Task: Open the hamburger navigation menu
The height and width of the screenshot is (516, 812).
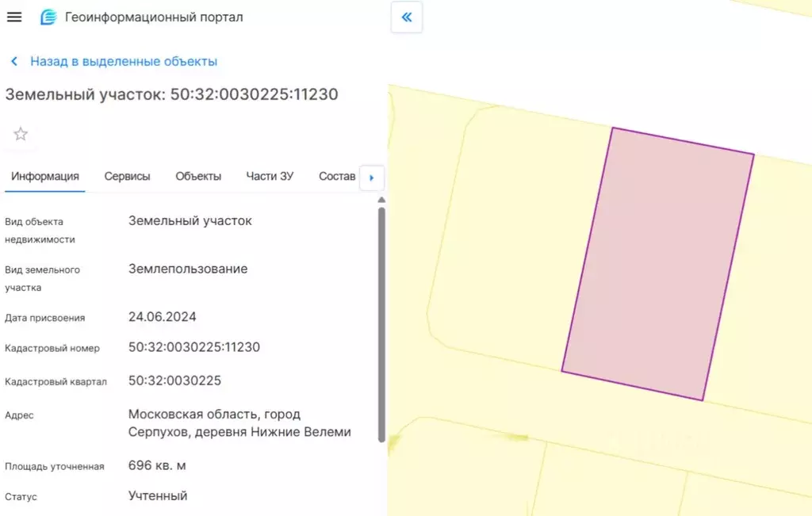Action: [x=13, y=17]
